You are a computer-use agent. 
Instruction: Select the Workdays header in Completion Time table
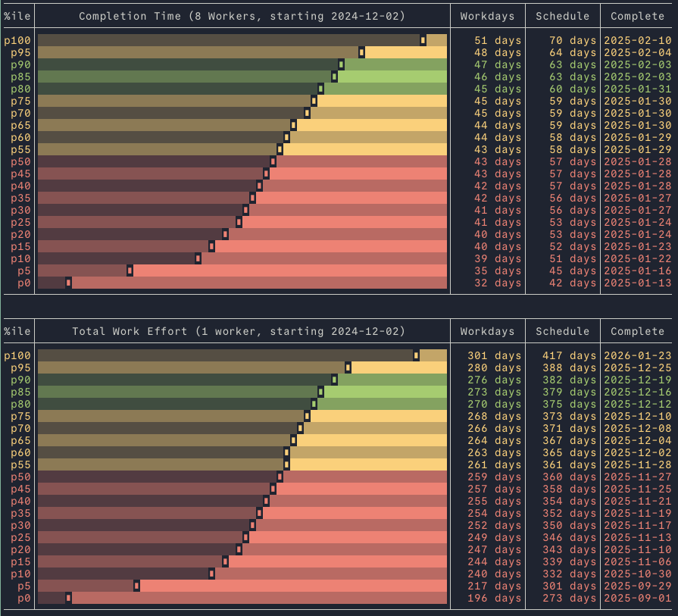pos(487,16)
